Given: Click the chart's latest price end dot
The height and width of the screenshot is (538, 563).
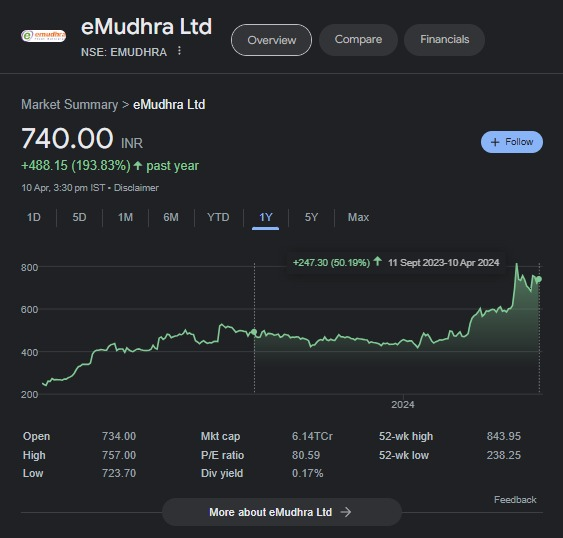Looking at the screenshot, I should [x=539, y=279].
